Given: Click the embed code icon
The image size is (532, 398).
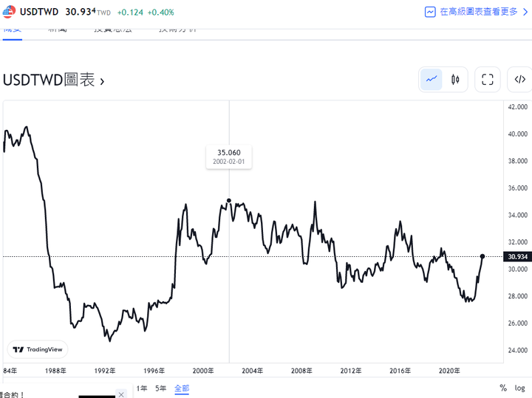Looking at the screenshot, I should click(x=519, y=80).
